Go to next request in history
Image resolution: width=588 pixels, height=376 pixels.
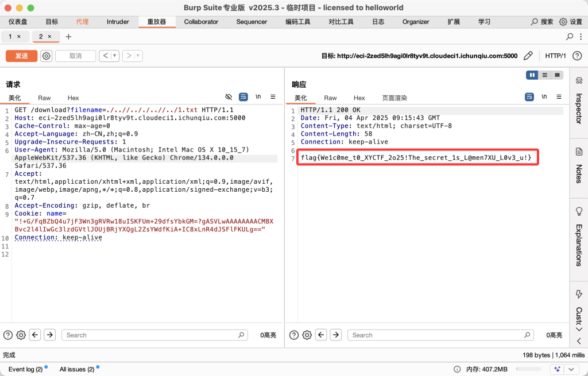[x=129, y=56]
